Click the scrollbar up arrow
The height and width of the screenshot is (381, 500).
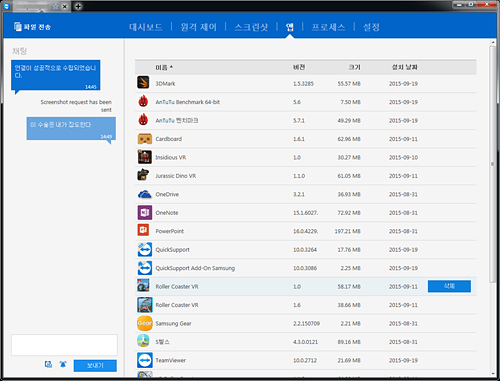(x=493, y=42)
